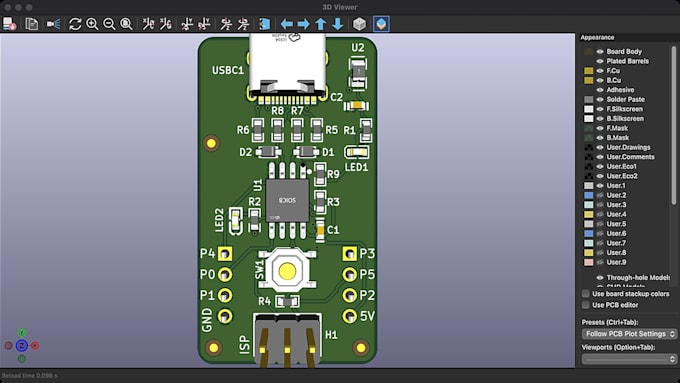680x383 pixels.
Task: Rotate X counterclockwise toolbar icon
Action: [165, 24]
